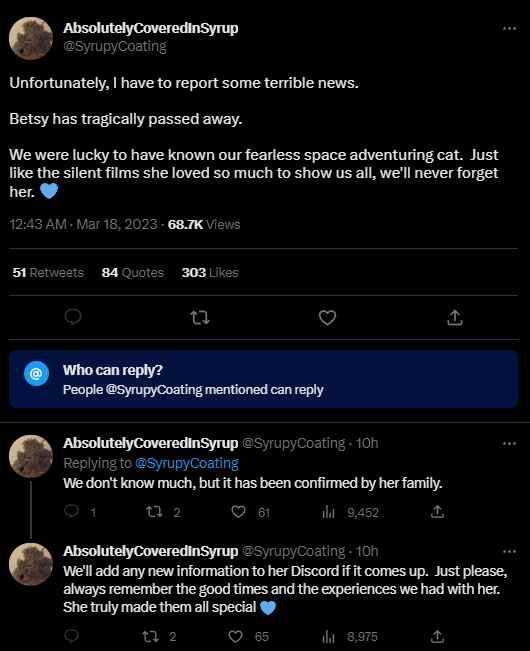Click the reply bubble icon under main tweet
530x651 pixels.
click(73, 318)
